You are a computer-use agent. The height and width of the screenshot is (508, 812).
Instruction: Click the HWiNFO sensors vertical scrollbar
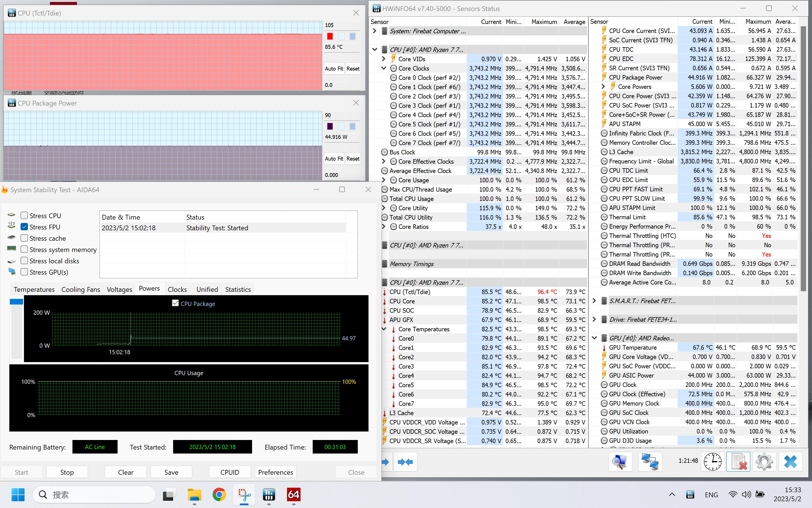click(x=803, y=158)
